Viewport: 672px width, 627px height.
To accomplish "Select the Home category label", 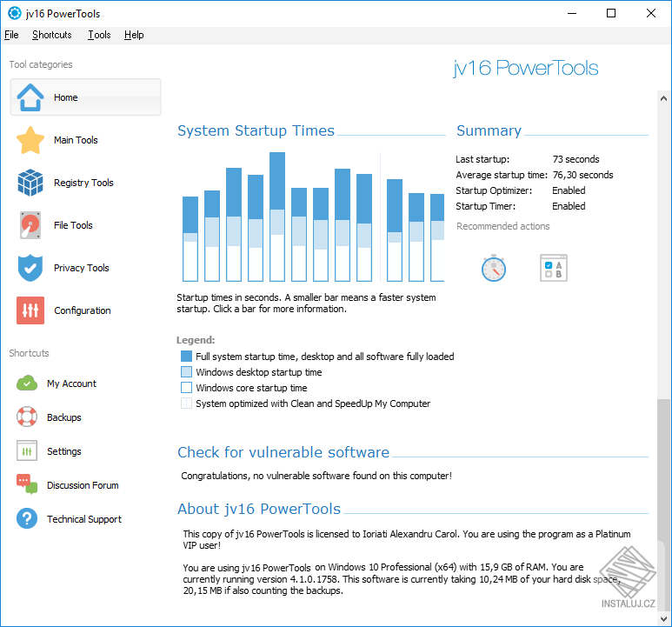I will tap(65, 97).
